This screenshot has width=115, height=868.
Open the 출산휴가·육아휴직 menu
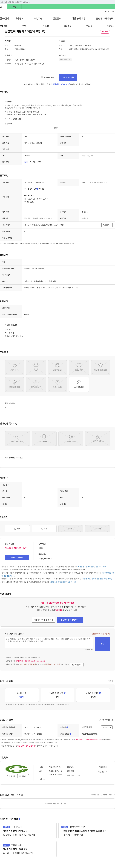[105, 18]
